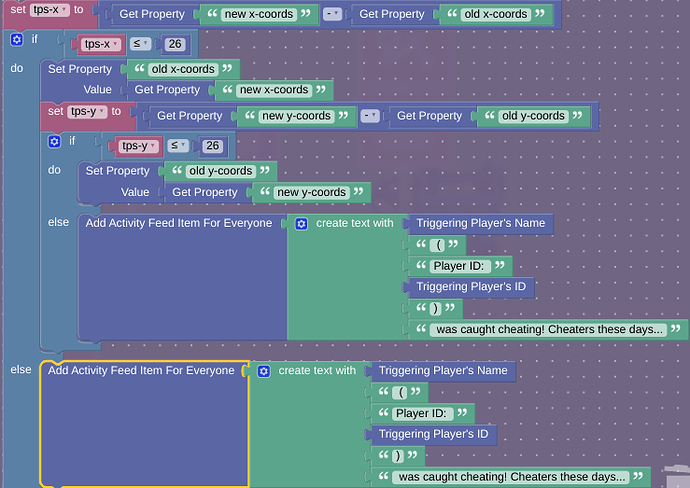Edit the old y-coords text in Set Property
Image resolution: width=690 pixels, height=488 pixels.
(221, 171)
